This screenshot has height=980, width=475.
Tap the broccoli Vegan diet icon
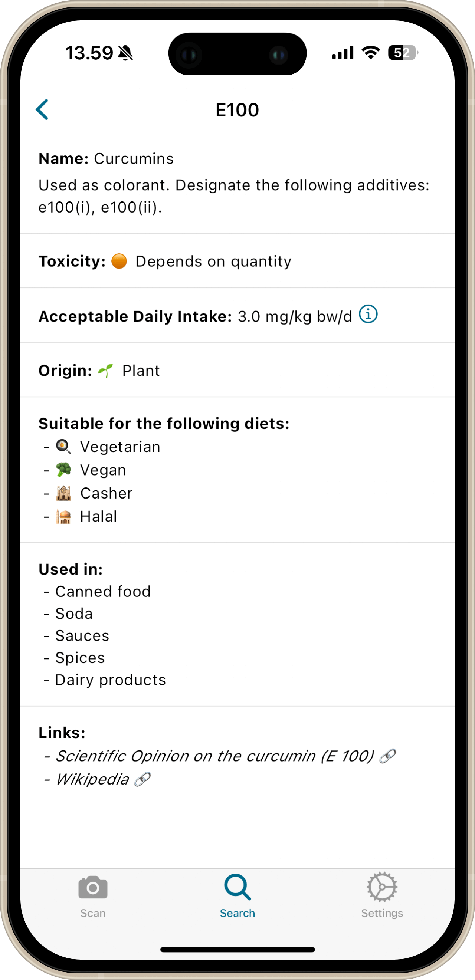(63, 470)
